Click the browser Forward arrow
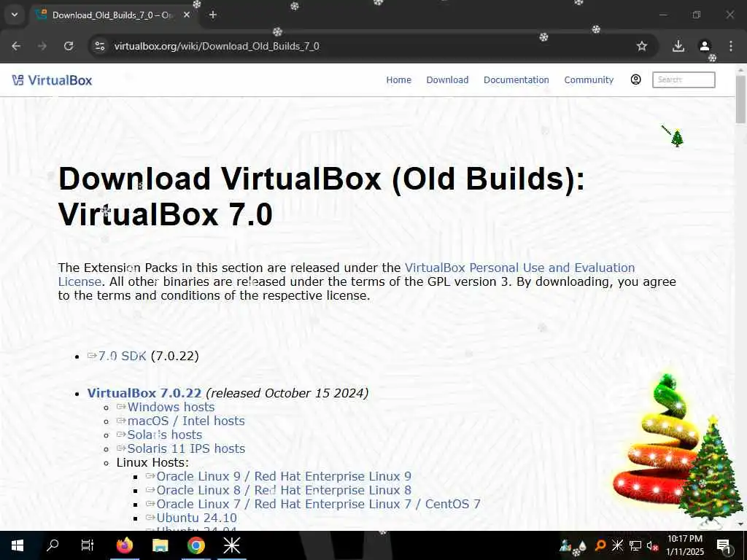 pos(42,46)
